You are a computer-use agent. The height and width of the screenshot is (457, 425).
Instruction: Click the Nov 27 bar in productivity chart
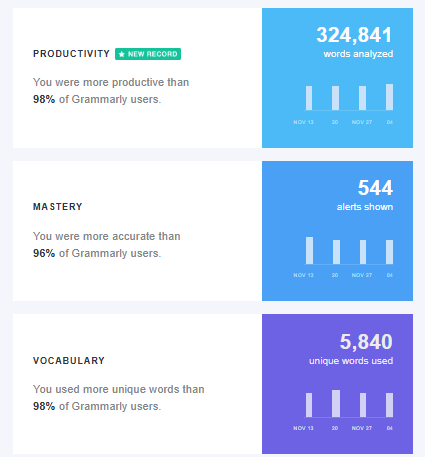[362, 98]
